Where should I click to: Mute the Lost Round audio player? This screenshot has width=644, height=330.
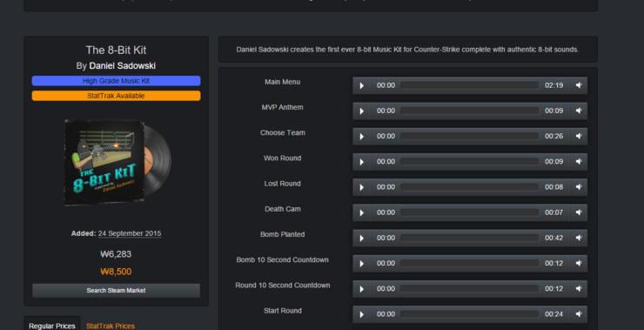point(579,187)
